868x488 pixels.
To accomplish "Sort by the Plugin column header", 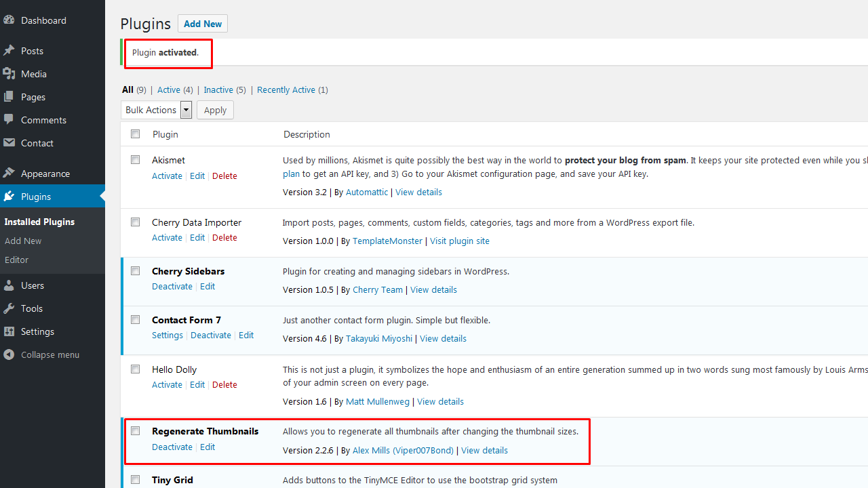I will (x=165, y=134).
